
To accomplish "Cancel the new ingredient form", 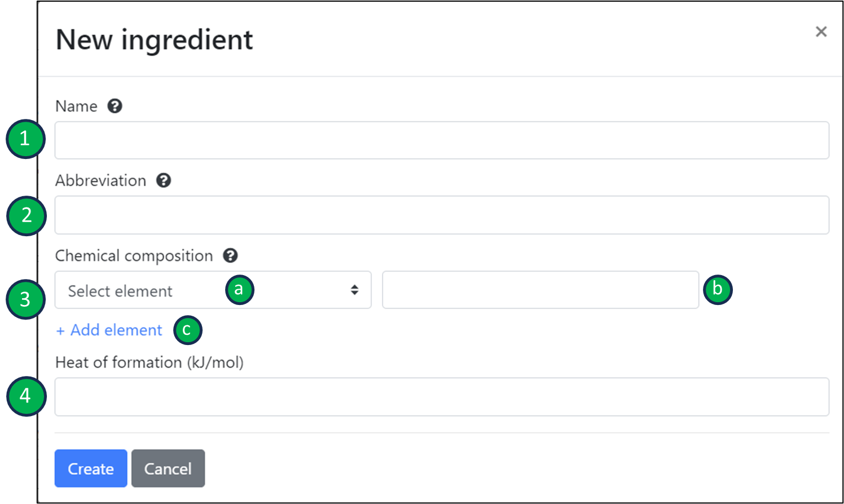I will 168,468.
